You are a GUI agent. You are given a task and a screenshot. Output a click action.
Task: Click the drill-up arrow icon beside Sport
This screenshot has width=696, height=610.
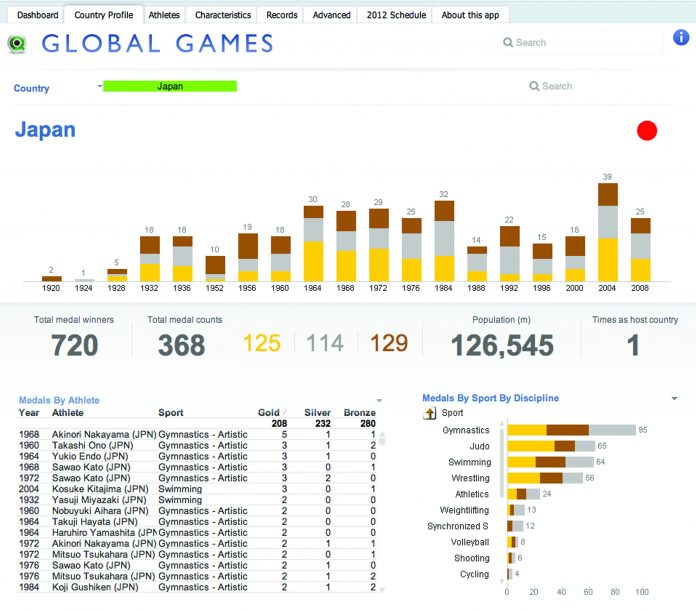(431, 412)
